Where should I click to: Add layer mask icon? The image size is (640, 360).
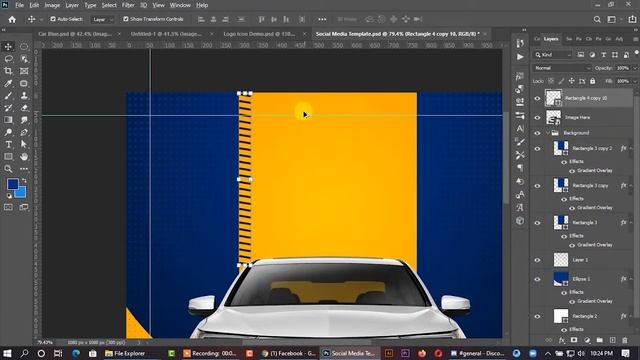pyautogui.click(x=574, y=340)
